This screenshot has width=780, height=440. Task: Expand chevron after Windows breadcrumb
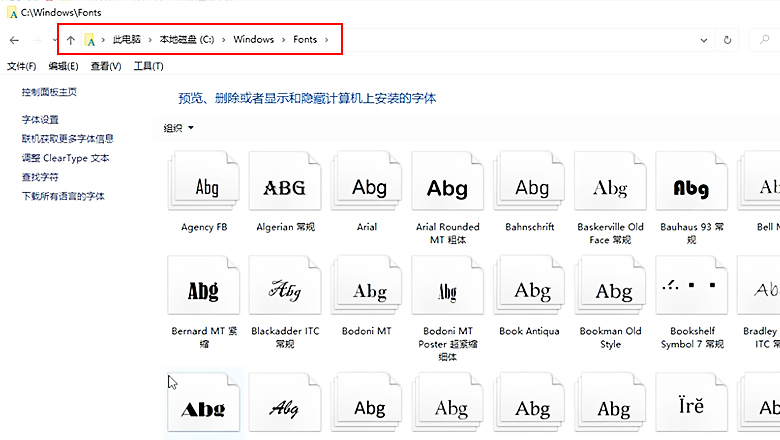pos(283,40)
